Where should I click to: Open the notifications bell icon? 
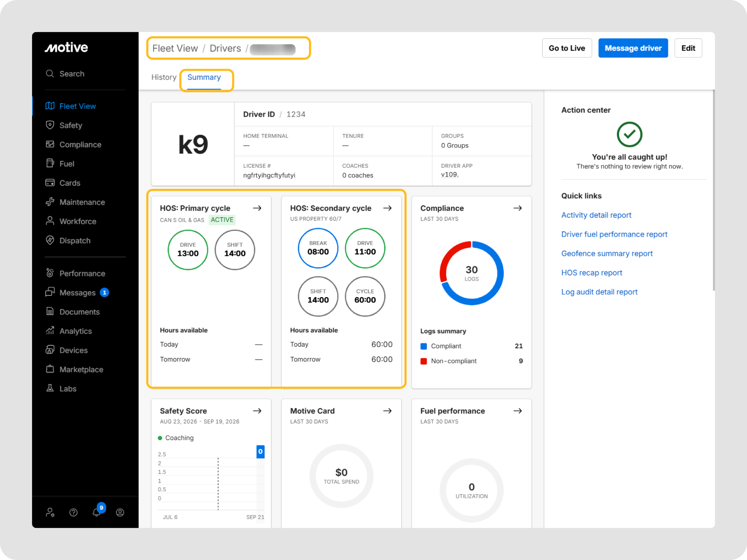click(x=97, y=512)
